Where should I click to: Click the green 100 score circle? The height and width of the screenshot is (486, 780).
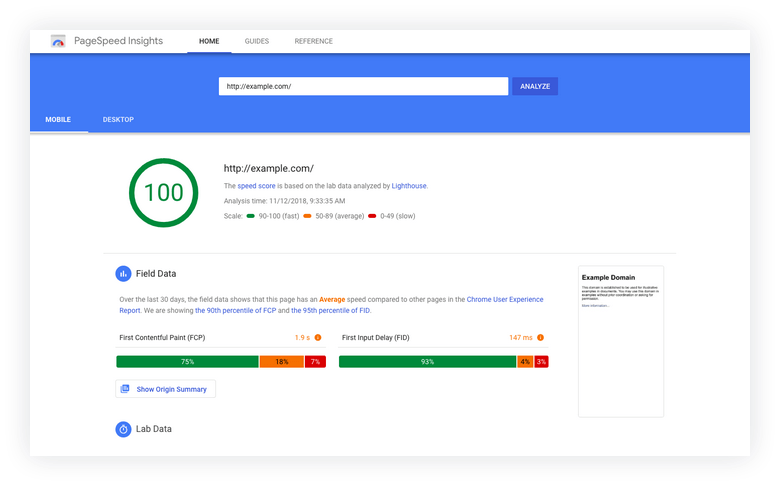pyautogui.click(x=164, y=193)
